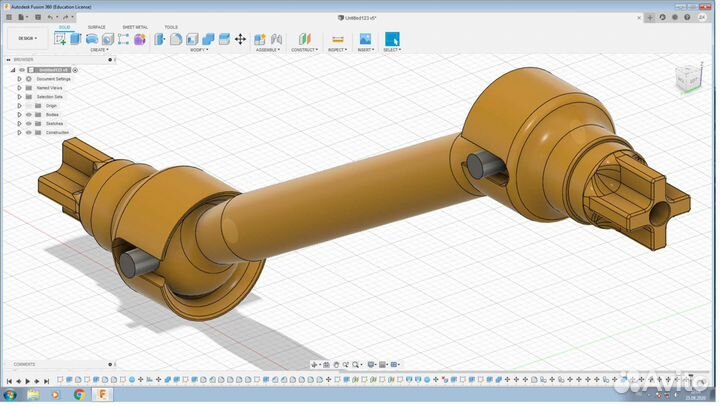Open the Design workspace dropdown
The height and width of the screenshot is (407, 720).
25,39
